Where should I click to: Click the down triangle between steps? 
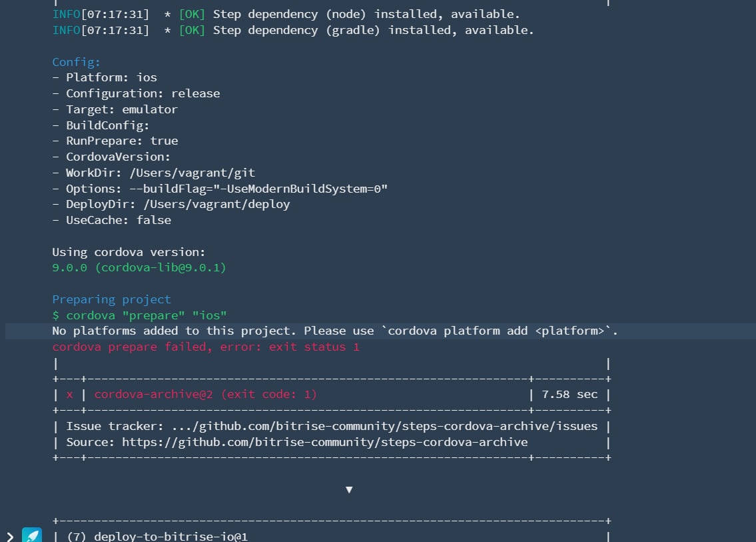click(348, 490)
